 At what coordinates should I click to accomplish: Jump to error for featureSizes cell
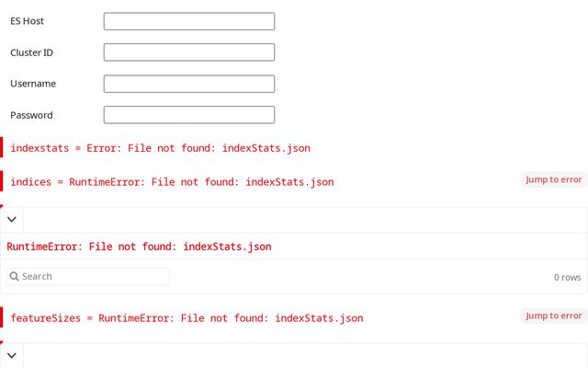tap(553, 316)
